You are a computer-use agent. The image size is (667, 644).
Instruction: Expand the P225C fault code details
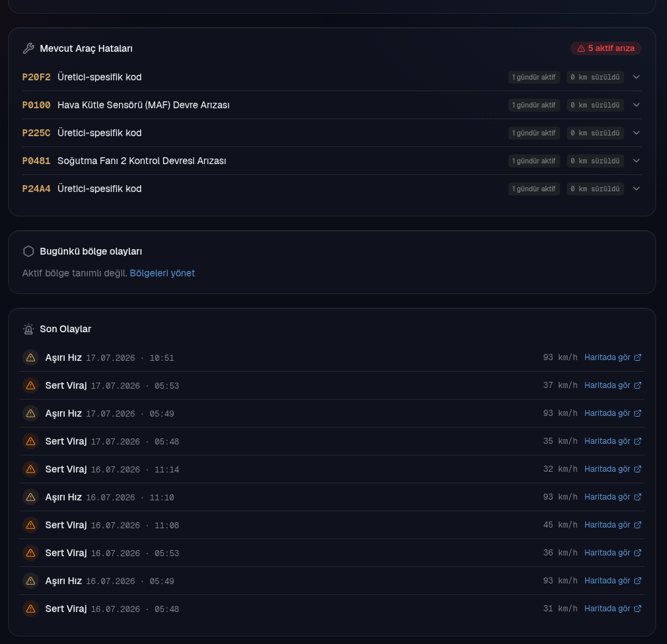tap(636, 133)
